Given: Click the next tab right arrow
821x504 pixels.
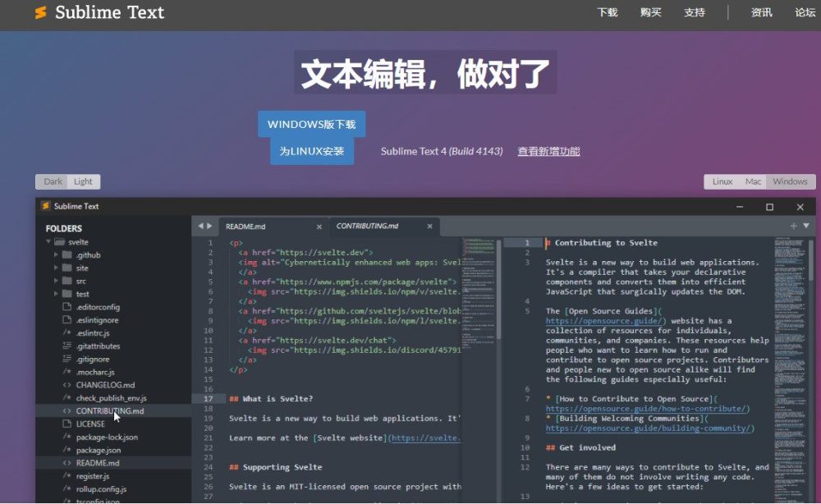Looking at the screenshot, I should click(209, 226).
